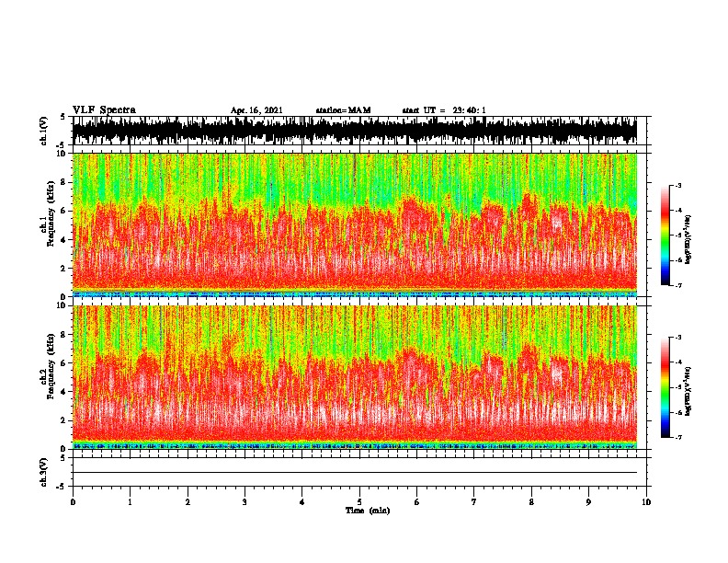The height and width of the screenshot is (563, 728).
Task: Click the "0" tick on time axis
Action: (73, 502)
